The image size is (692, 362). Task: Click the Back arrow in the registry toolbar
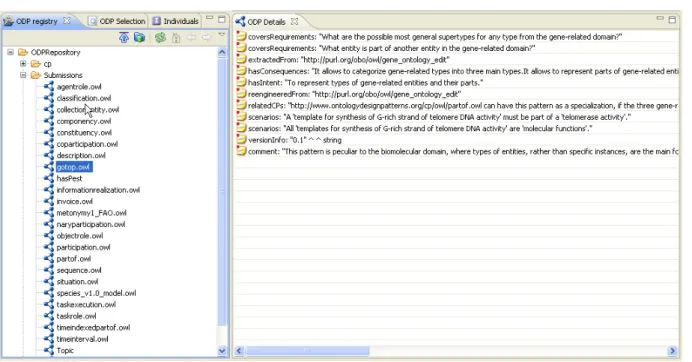pyautogui.click(x=192, y=38)
